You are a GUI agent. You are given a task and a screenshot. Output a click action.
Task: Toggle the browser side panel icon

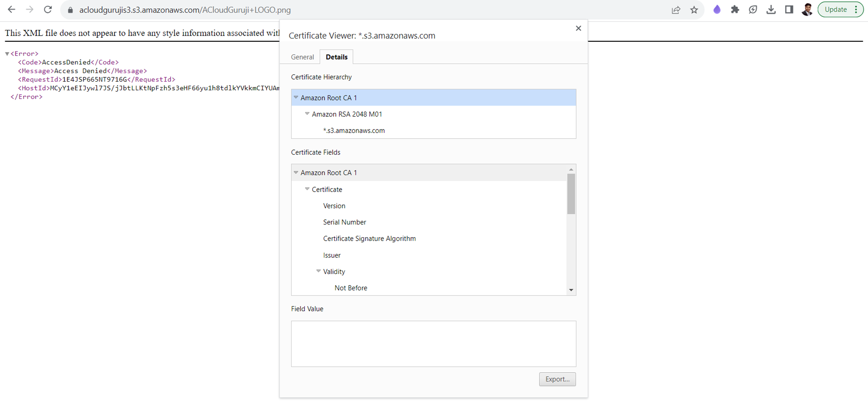click(x=789, y=10)
